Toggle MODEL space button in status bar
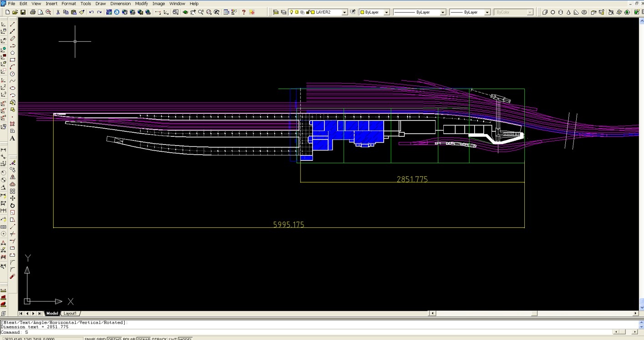 (x=185, y=339)
